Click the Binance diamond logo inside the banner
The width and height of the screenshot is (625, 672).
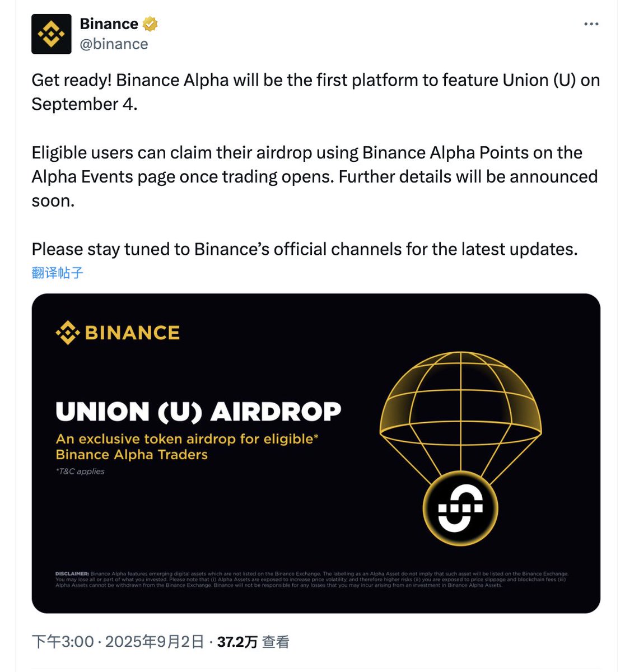pyautogui.click(x=68, y=333)
